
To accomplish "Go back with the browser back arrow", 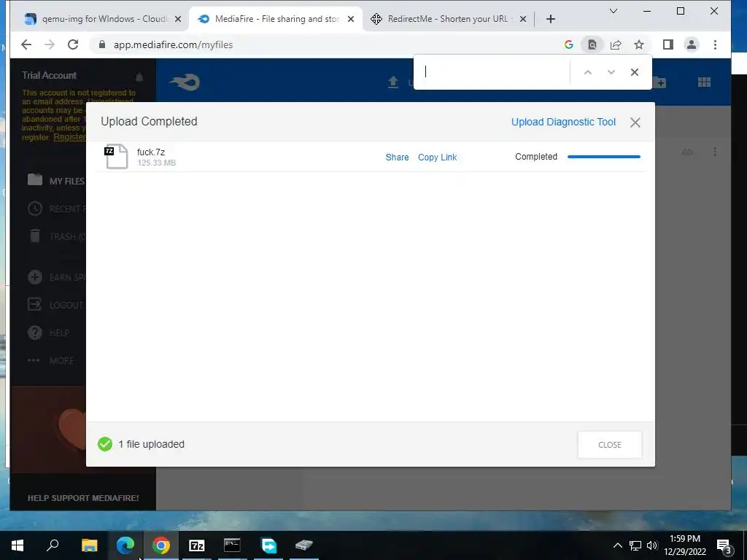I will (x=26, y=44).
